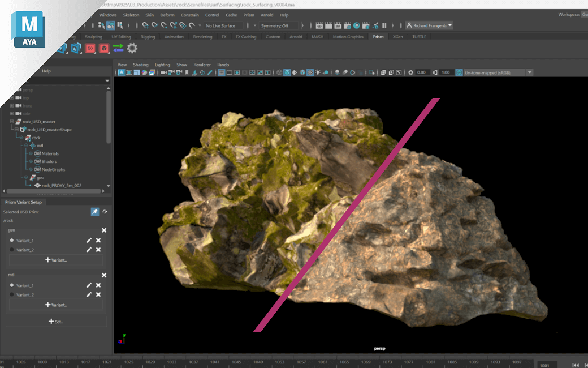This screenshot has width=588, height=368.
Task: Collapse the rock_USD_master tree node
Action: pos(12,122)
